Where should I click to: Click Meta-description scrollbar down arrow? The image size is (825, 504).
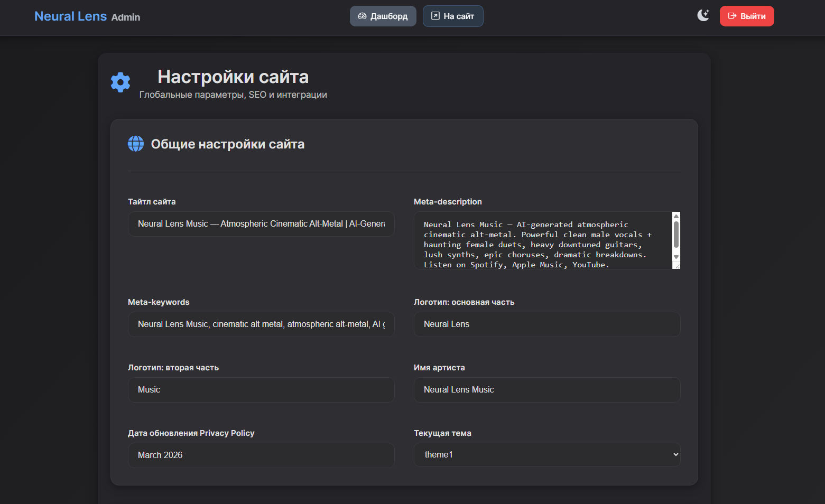click(x=676, y=257)
